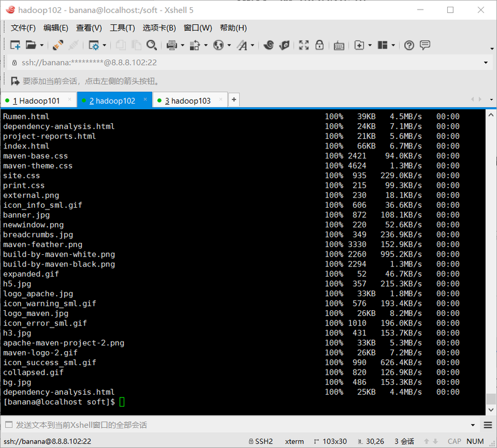Click the lock screen padlock icon
Screen dimensions: 497x448
pyautogui.click(x=320, y=45)
